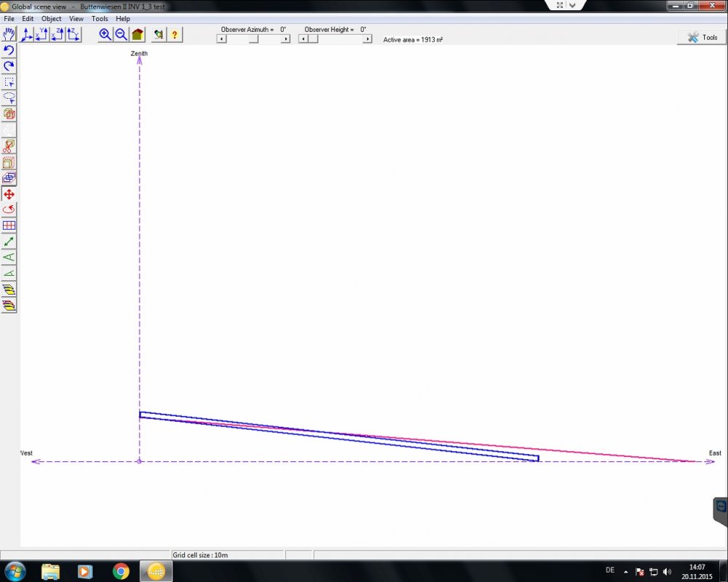The height and width of the screenshot is (582, 728).
Task: Click the undo arrow icon
Action: pos(9,50)
